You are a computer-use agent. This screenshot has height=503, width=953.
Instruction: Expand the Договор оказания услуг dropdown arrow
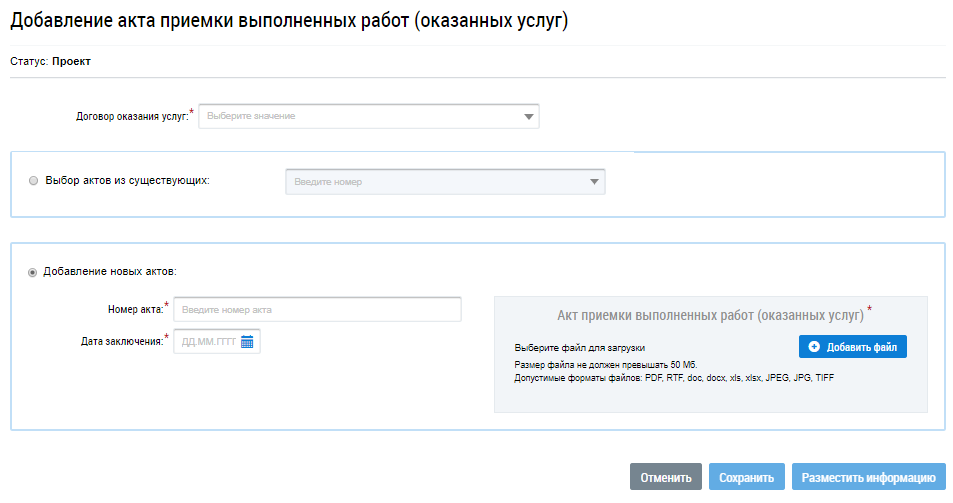click(x=528, y=117)
